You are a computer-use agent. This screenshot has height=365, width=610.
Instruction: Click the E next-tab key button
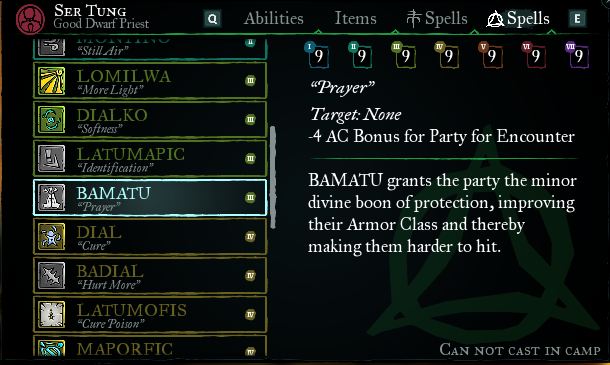coord(577,19)
